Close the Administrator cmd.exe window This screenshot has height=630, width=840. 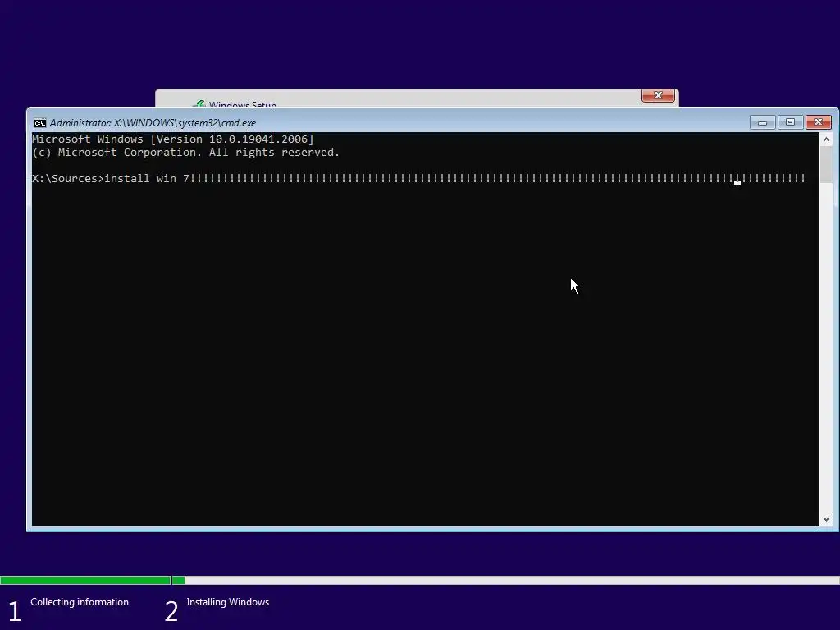pyautogui.click(x=818, y=123)
